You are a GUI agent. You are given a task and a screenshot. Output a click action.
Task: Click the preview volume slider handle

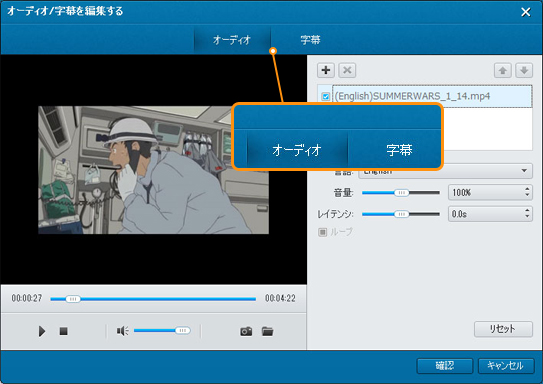(x=183, y=331)
